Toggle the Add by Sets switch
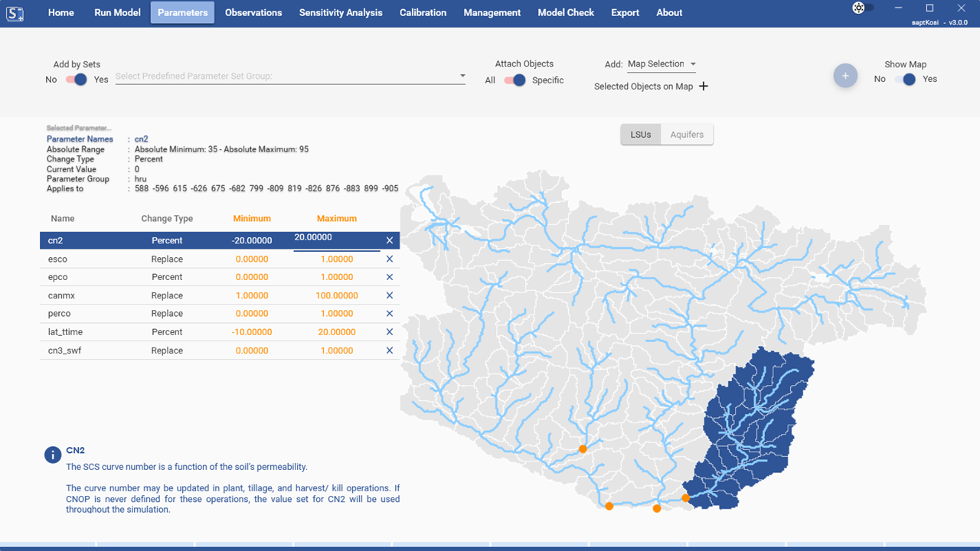 pyautogui.click(x=77, y=80)
